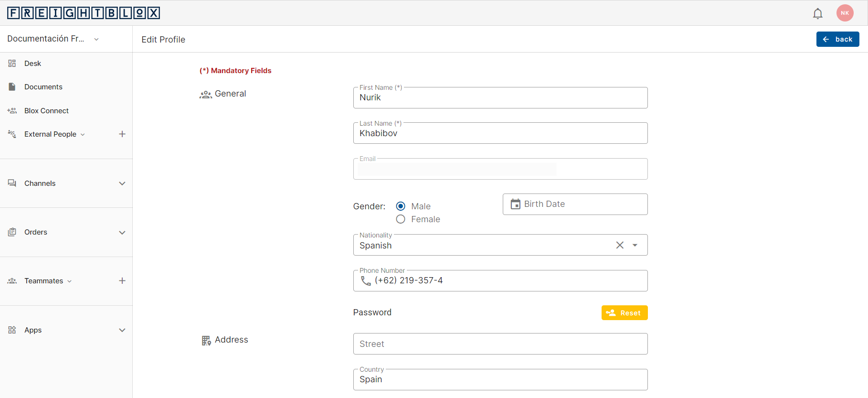Go to Documents in the sidebar
Image resolution: width=868 pixels, height=398 pixels.
click(43, 87)
